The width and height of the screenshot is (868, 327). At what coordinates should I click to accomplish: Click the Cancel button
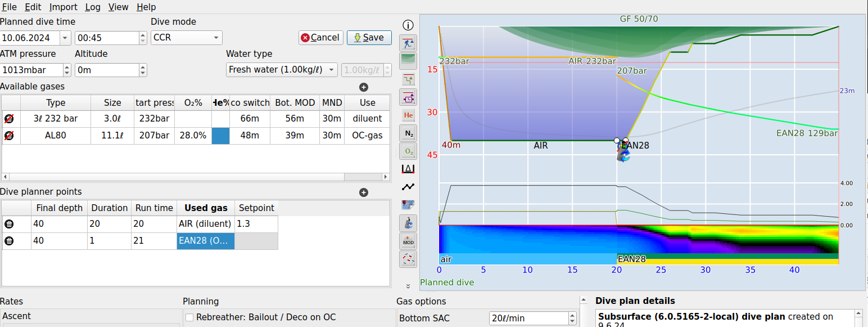[x=320, y=37]
